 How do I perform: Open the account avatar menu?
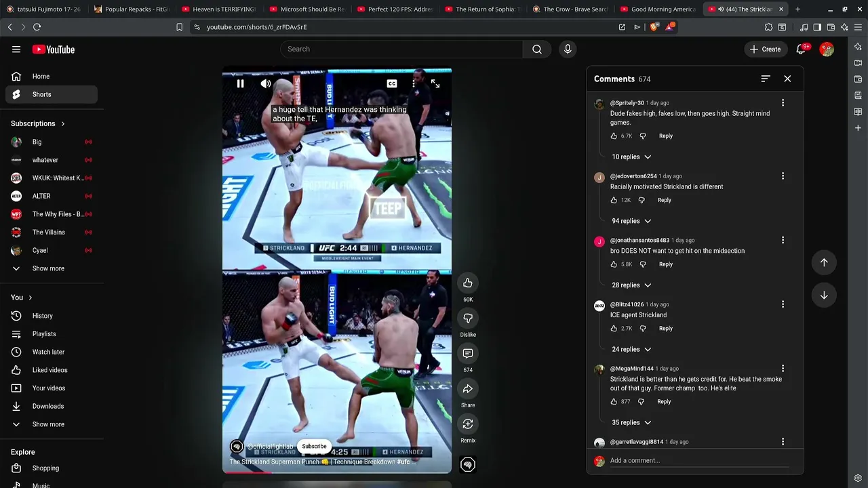coord(827,49)
